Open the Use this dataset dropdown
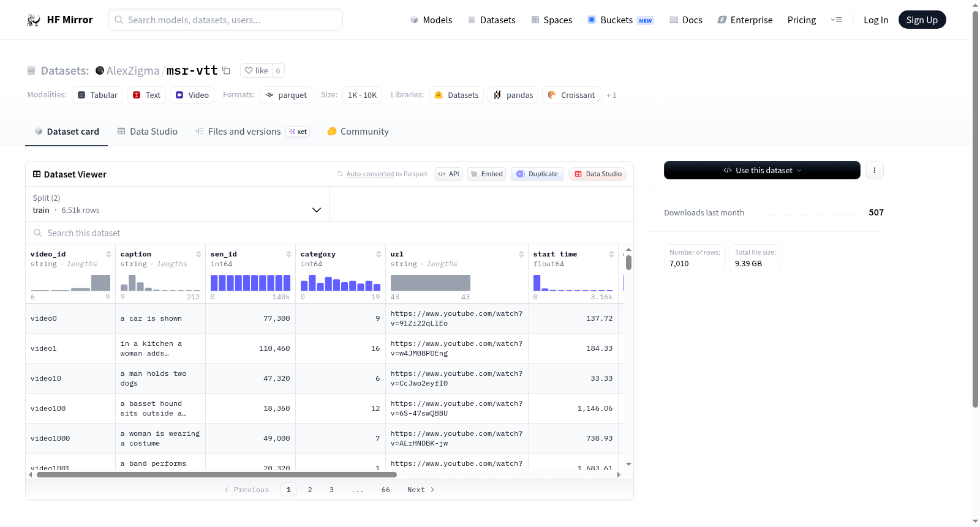 pyautogui.click(x=762, y=170)
